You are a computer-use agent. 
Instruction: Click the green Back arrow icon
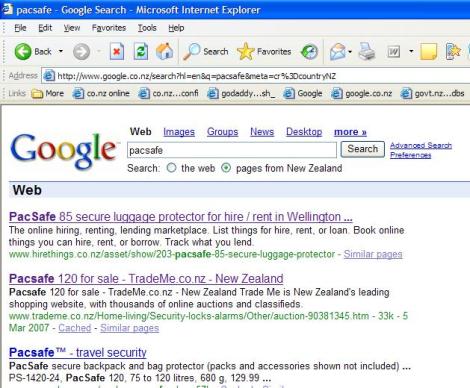click(x=23, y=52)
